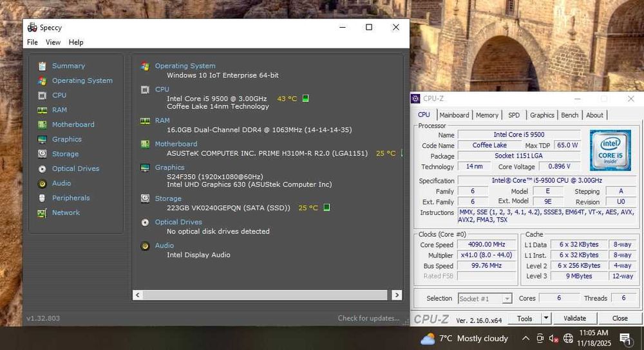Click the Optical Drives disc icon in sidebar
The image size is (644, 350).
pyautogui.click(x=42, y=169)
